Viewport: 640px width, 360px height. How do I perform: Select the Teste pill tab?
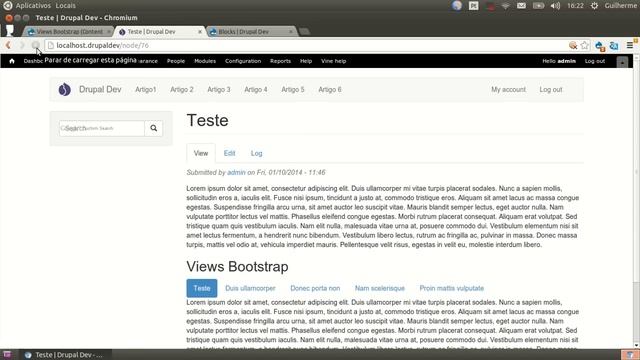(202, 288)
